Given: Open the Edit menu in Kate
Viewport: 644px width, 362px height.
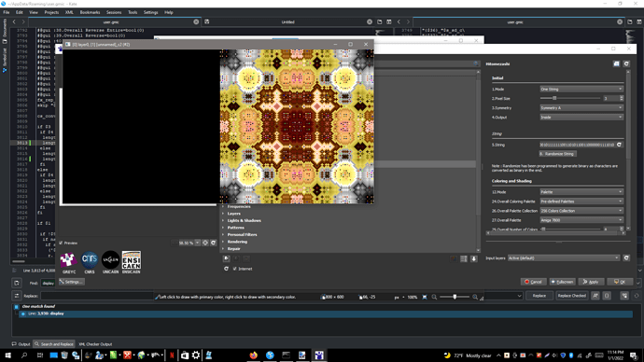Looking at the screenshot, I should coord(20,12).
